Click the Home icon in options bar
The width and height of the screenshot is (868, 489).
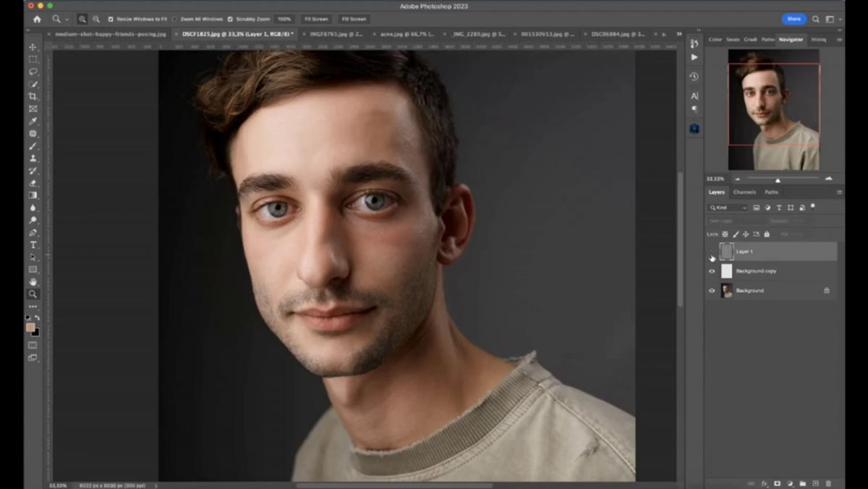pyautogui.click(x=37, y=19)
